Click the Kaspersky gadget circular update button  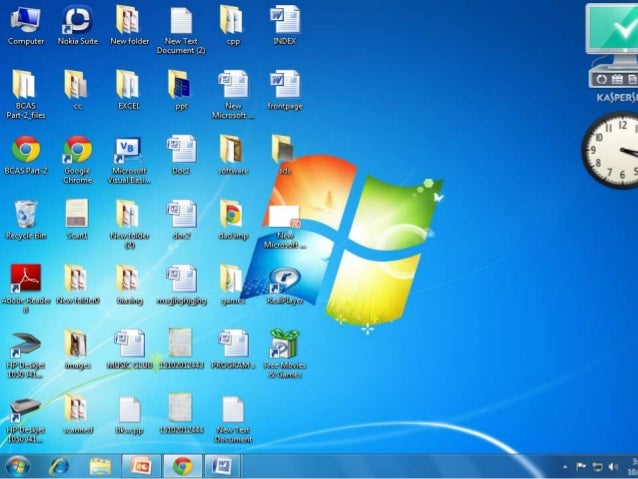coord(601,80)
